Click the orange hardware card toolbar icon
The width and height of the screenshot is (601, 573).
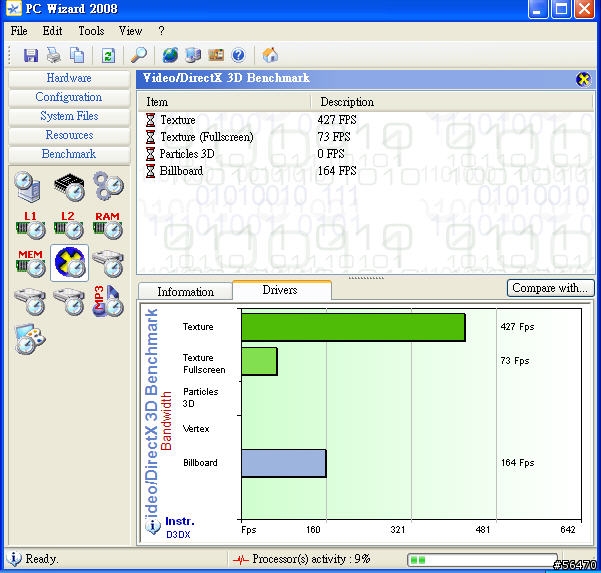(216, 55)
